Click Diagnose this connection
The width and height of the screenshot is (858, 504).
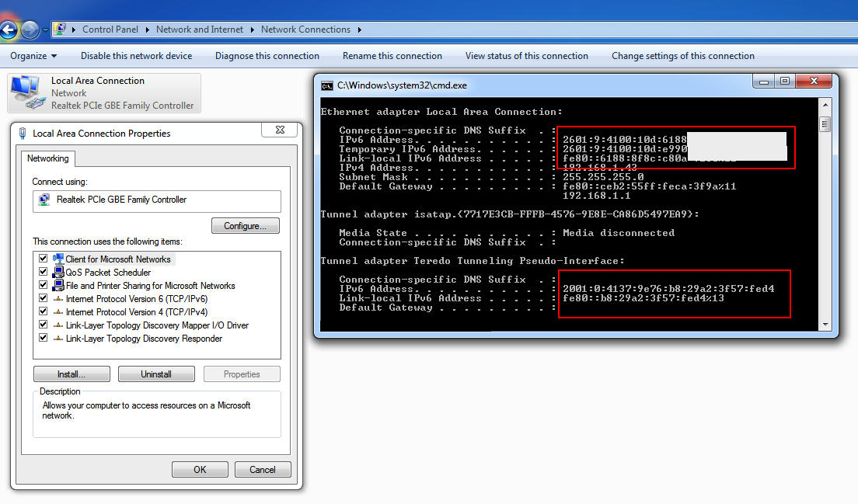coord(267,56)
